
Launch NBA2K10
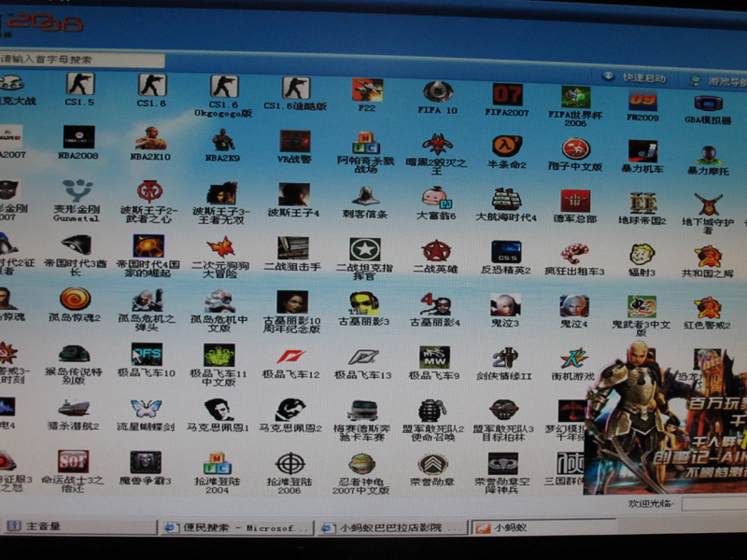[150, 138]
